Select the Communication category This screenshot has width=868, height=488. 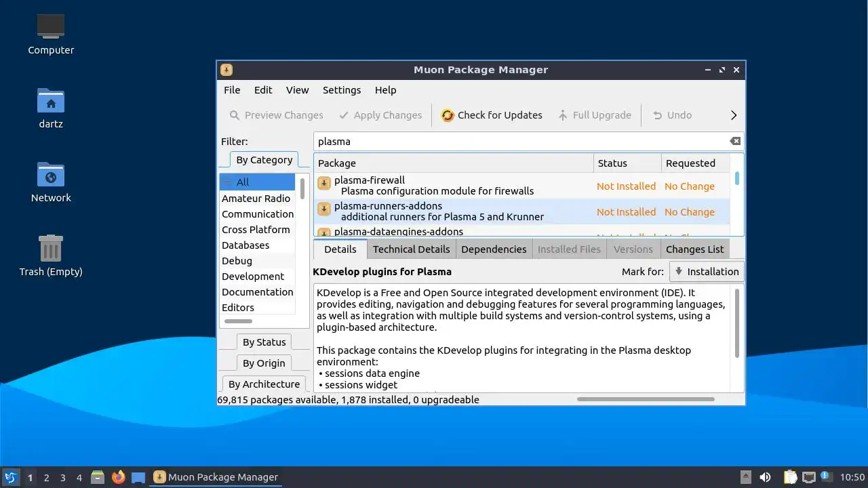click(x=257, y=214)
